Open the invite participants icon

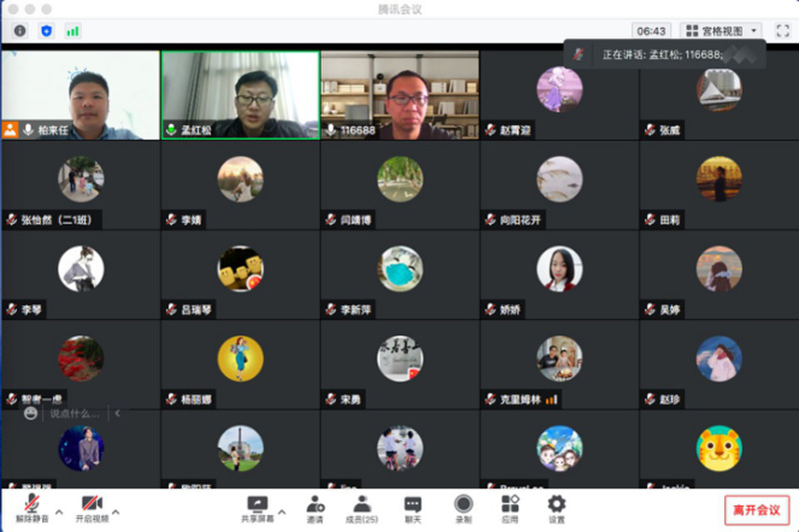[x=315, y=510]
